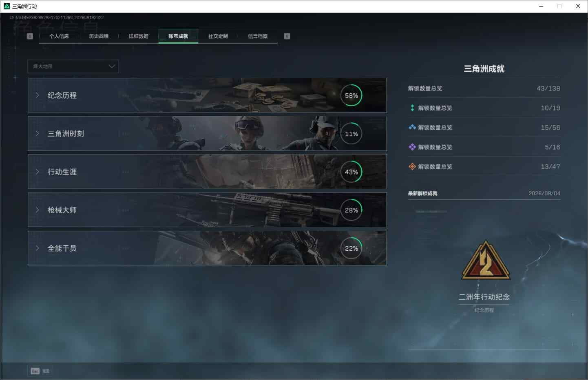
Task: Click the Q key previous-tab icon
Action: pyautogui.click(x=30, y=36)
